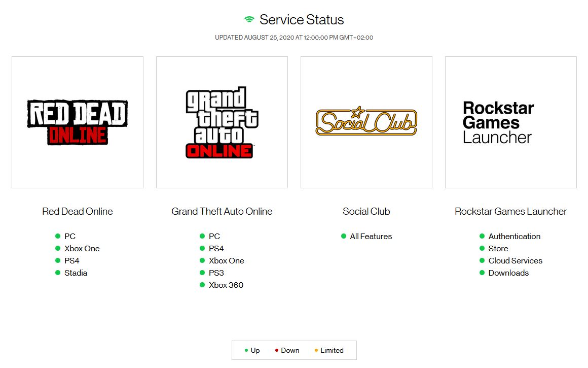Screen dimensions: 588x368
Task: Click the green wifi icon beside Service Status
Action: 248,19
